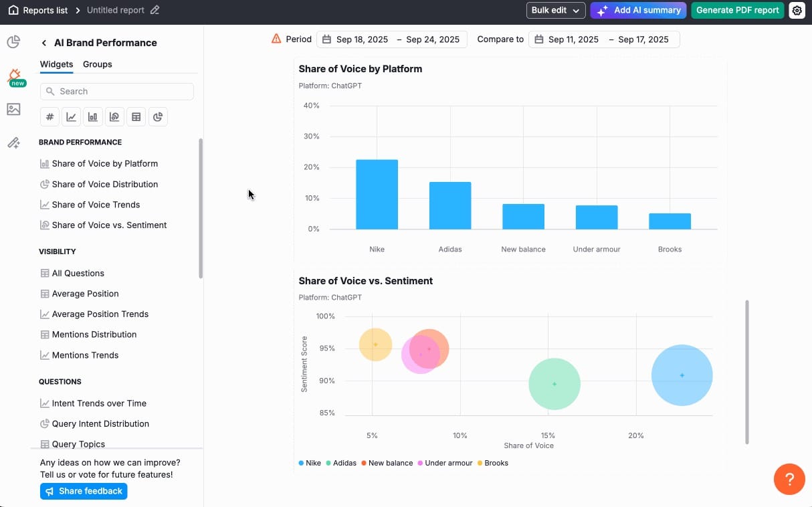Switch to the Groups tab
The height and width of the screenshot is (507, 812).
pos(97,64)
